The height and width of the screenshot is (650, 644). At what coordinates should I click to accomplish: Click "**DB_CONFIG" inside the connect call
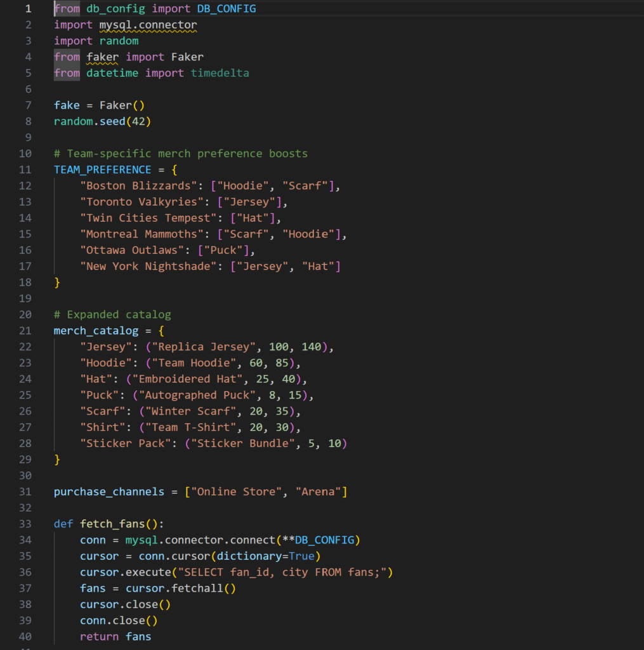(318, 540)
